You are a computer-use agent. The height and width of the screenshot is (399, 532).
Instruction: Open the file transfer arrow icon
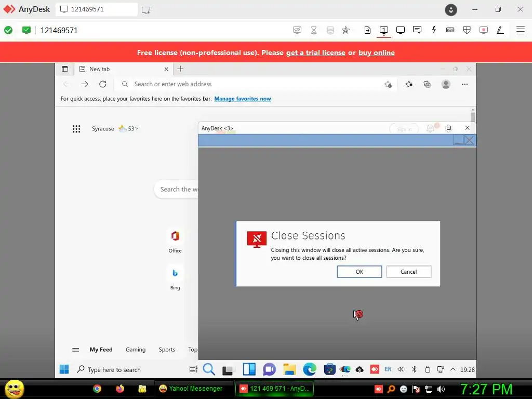coord(367,30)
